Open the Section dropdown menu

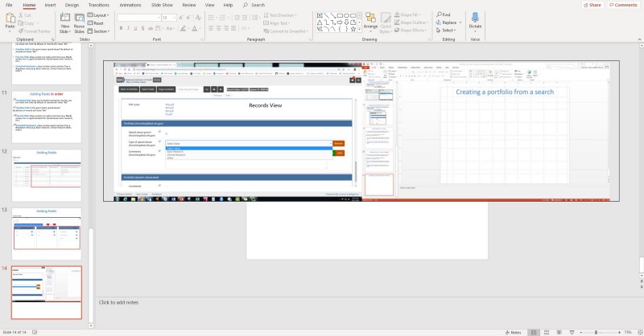pos(100,31)
